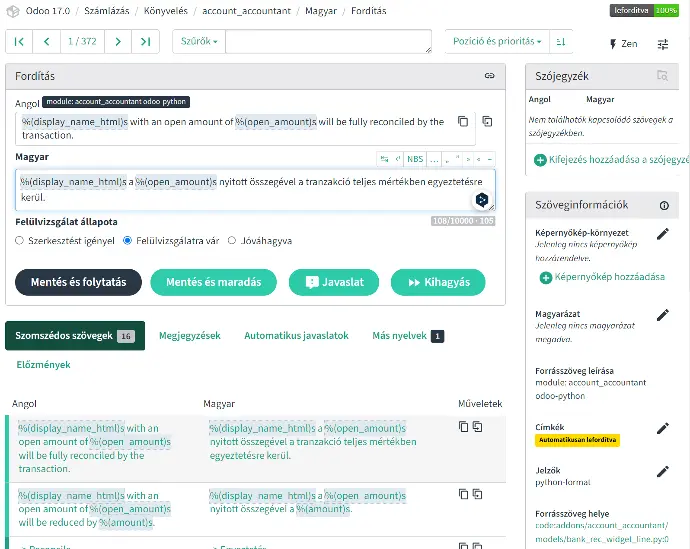
Task: Copy permalink icon in Fordítás header
Action: (x=489, y=76)
